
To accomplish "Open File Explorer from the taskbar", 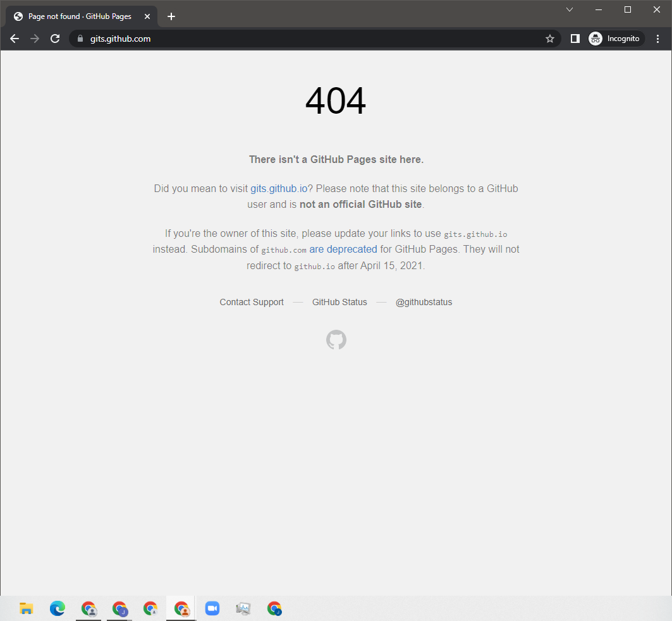I will tap(26, 608).
